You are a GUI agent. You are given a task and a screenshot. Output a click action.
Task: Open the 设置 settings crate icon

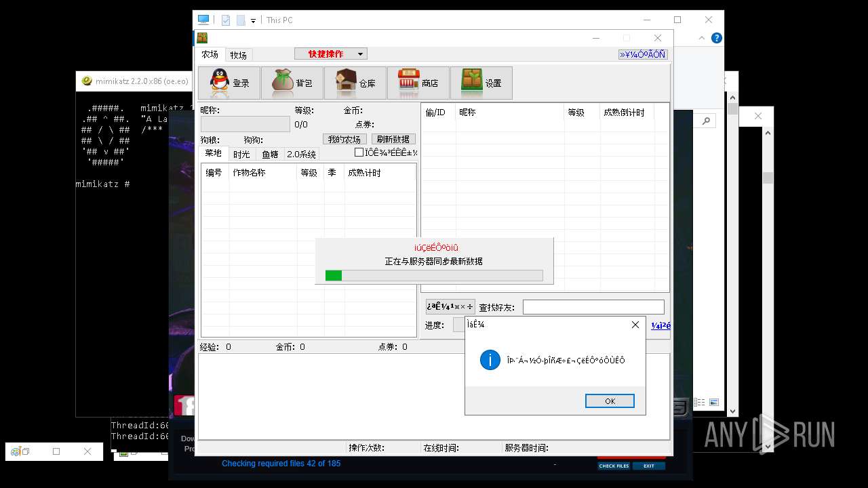click(x=481, y=83)
